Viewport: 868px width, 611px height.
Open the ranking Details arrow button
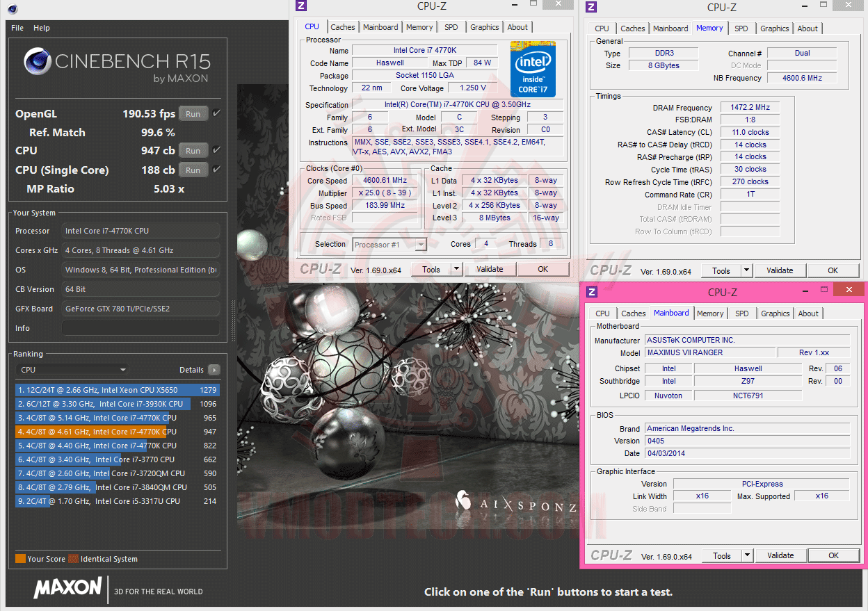pyautogui.click(x=214, y=370)
